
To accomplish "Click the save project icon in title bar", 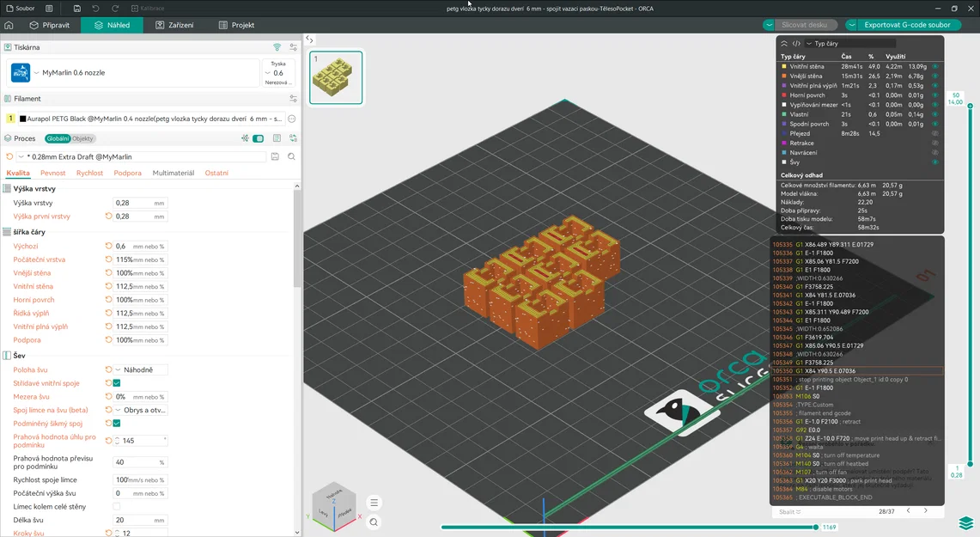I will coord(77,9).
